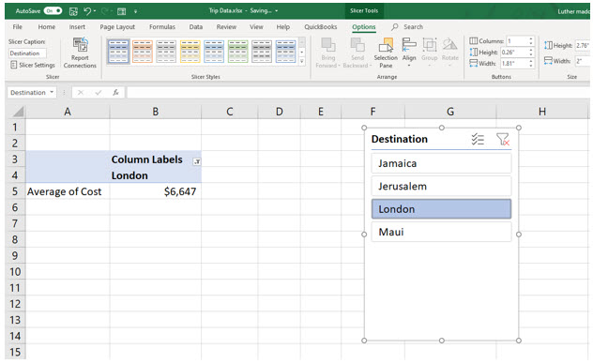Select column G header

pos(450,112)
